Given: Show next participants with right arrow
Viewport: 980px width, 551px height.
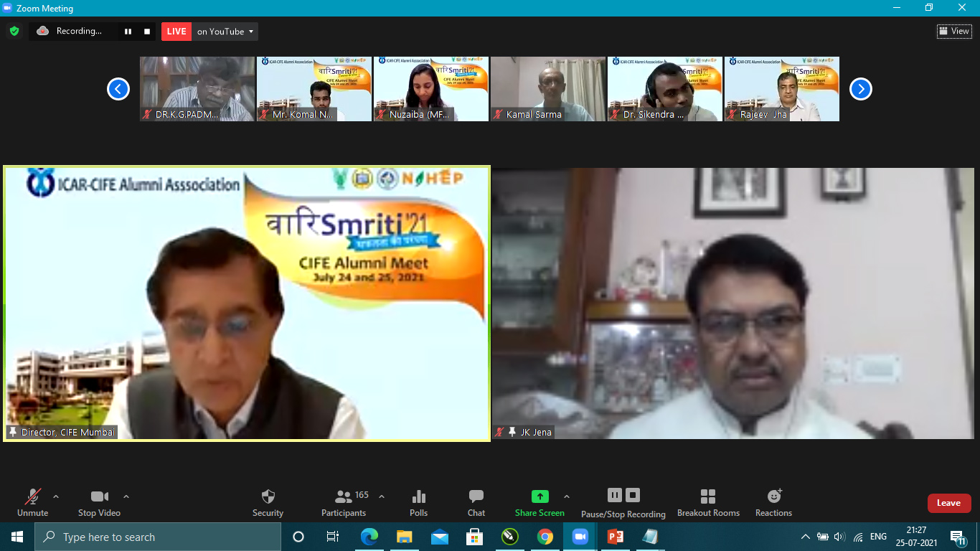Looking at the screenshot, I should click(x=860, y=89).
